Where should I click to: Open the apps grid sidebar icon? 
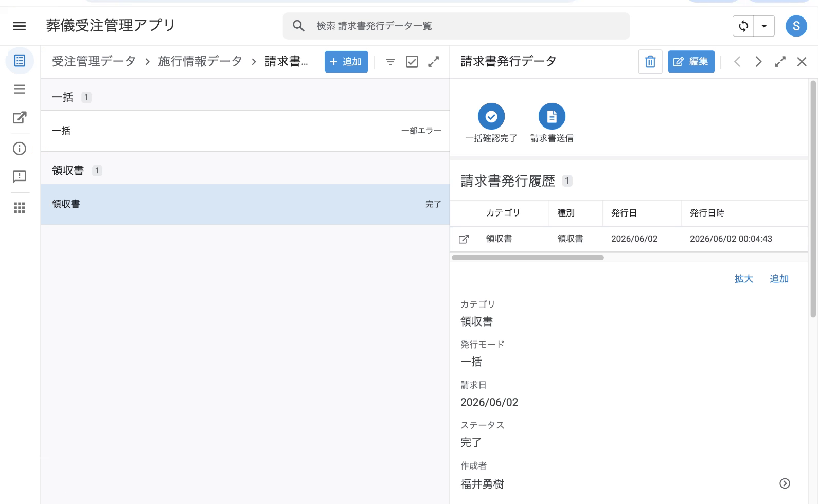20,208
